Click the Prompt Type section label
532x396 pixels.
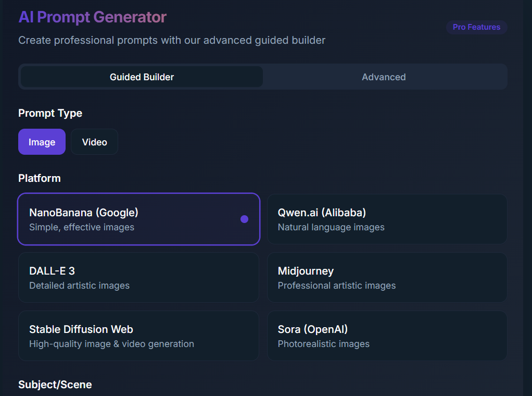pos(50,113)
